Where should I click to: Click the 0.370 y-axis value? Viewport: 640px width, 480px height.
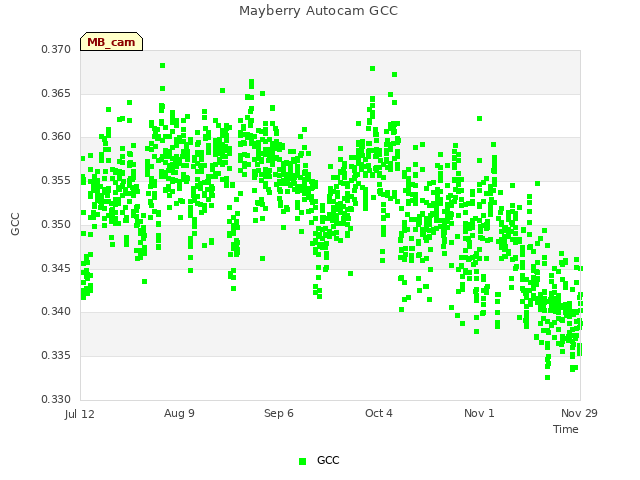(56, 49)
